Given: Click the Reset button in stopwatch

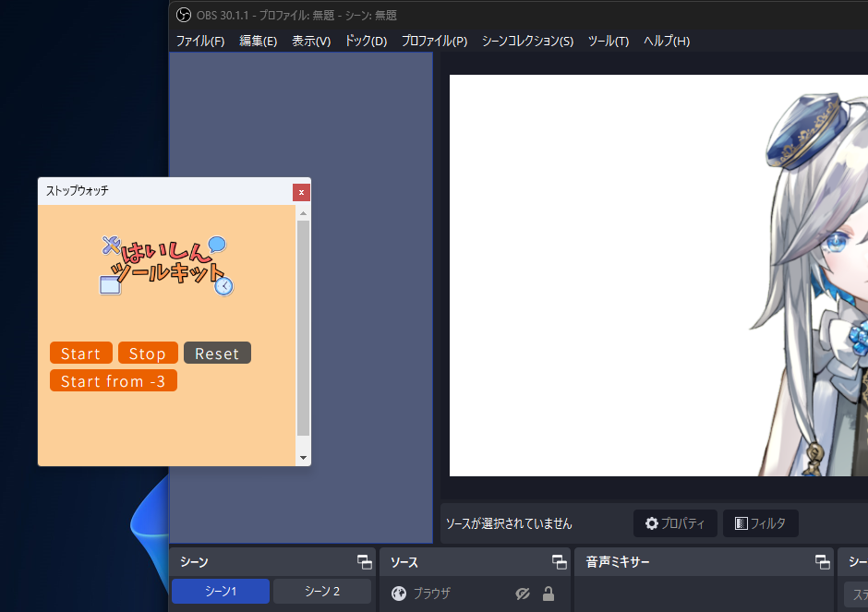Looking at the screenshot, I should click(217, 353).
